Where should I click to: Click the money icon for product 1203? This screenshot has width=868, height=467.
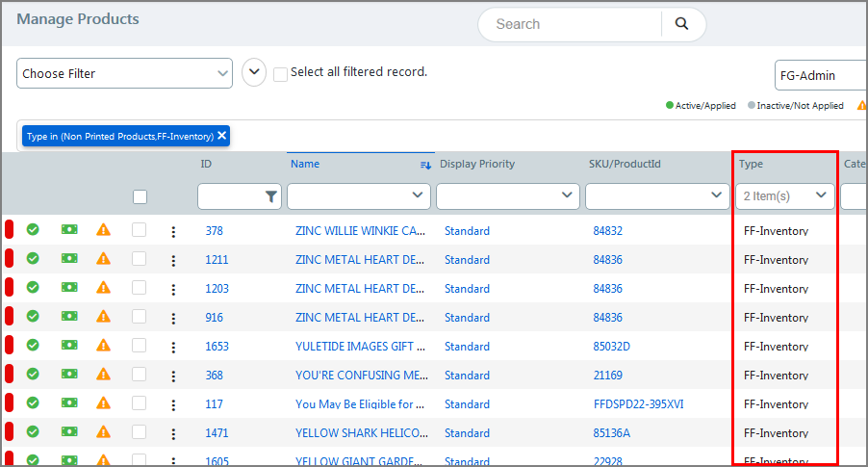(x=69, y=288)
